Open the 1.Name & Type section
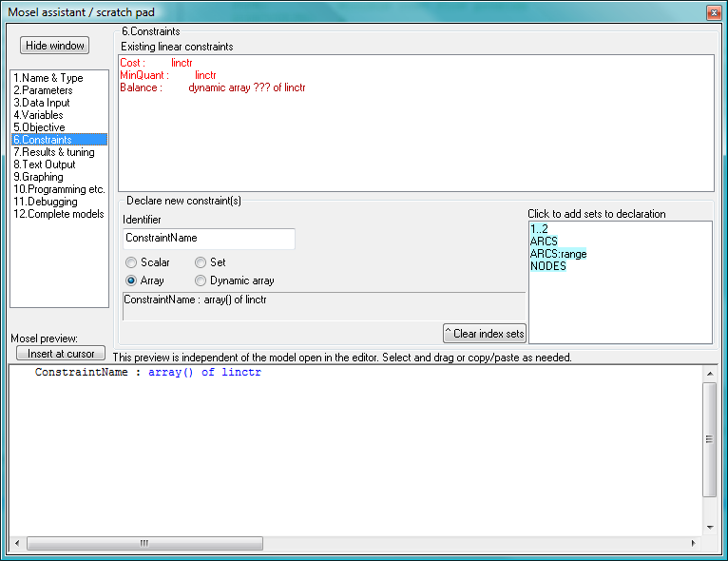Image resolution: width=728 pixels, height=561 pixels. tap(48, 78)
